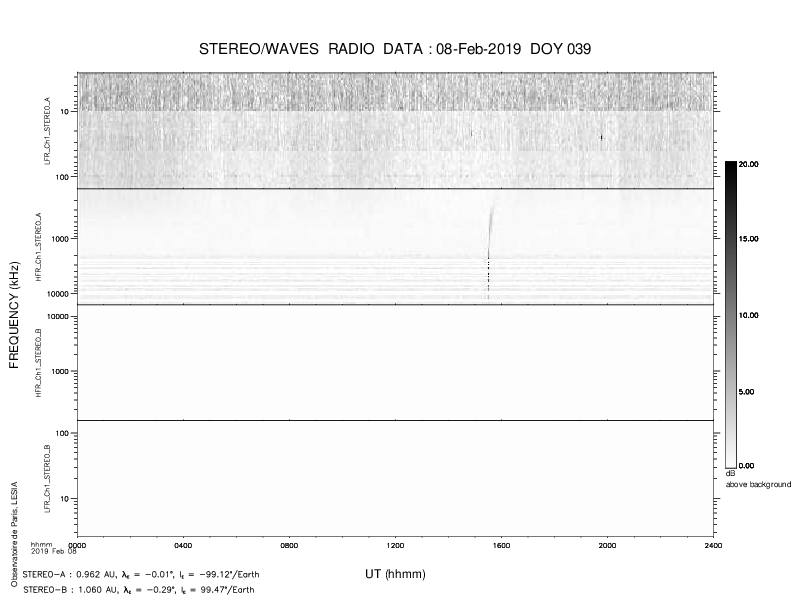Image resolution: width=792 pixels, height=612 pixels.
Task: Click the 'UT (hhmm)' horizontal axis label
Action: (395, 574)
